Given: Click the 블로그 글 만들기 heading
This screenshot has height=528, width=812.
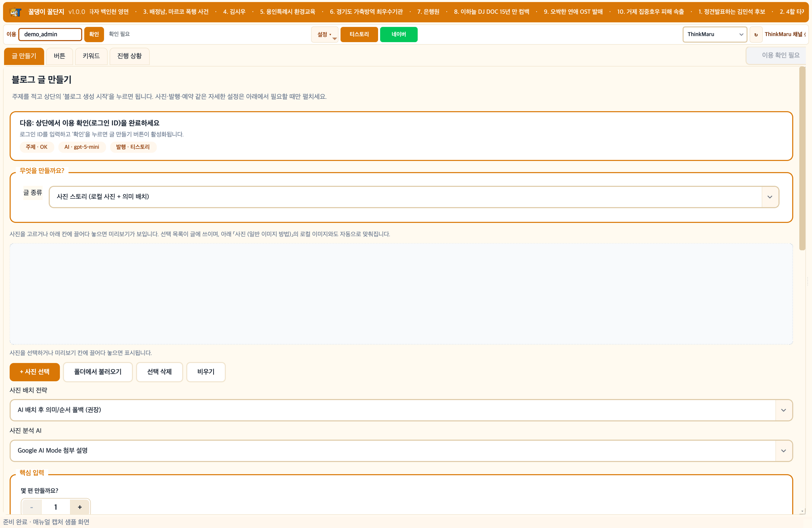Looking at the screenshot, I should [42, 80].
